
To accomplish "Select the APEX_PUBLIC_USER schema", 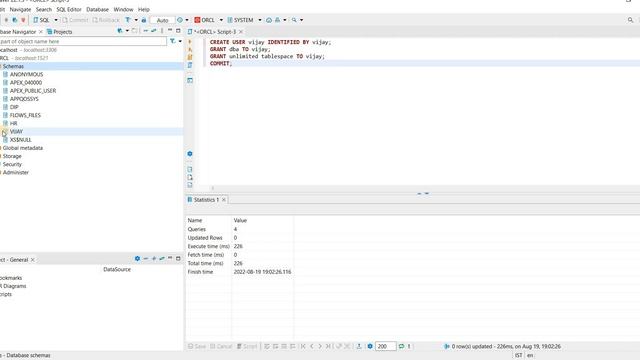I will (x=33, y=91).
